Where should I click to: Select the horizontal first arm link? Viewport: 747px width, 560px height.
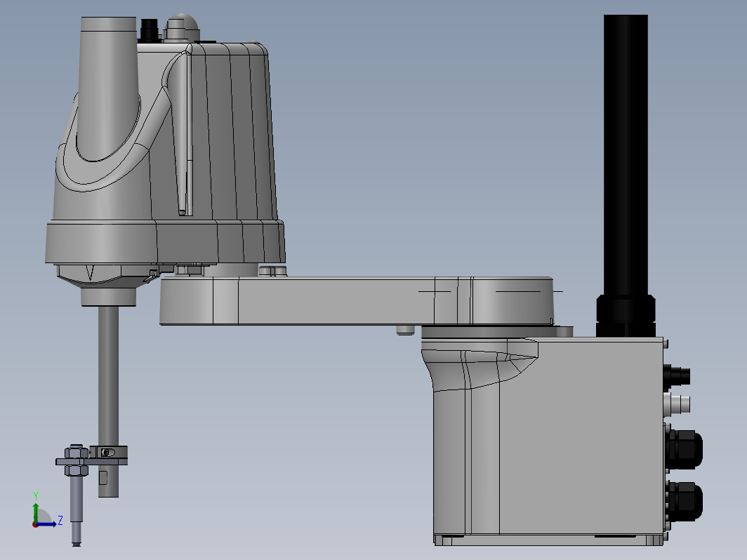coord(357,301)
